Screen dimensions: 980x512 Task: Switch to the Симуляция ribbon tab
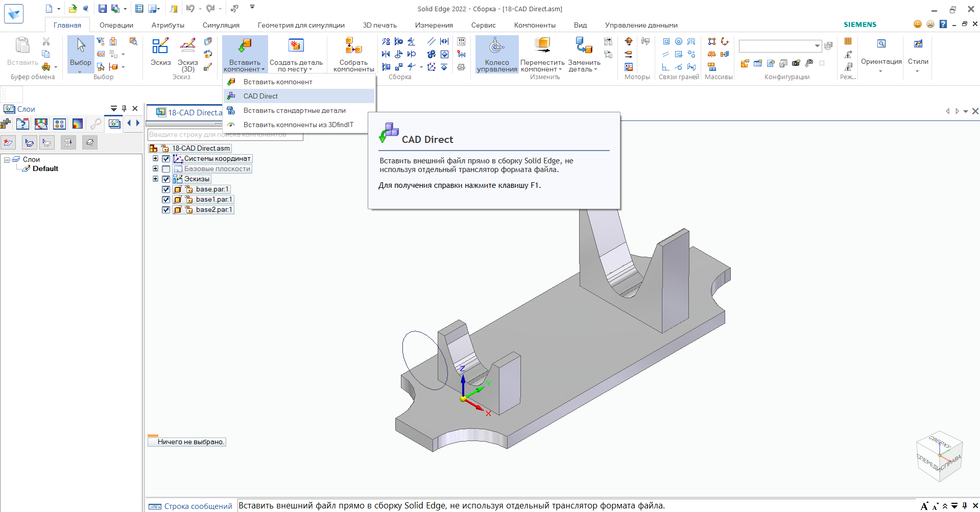click(x=221, y=25)
